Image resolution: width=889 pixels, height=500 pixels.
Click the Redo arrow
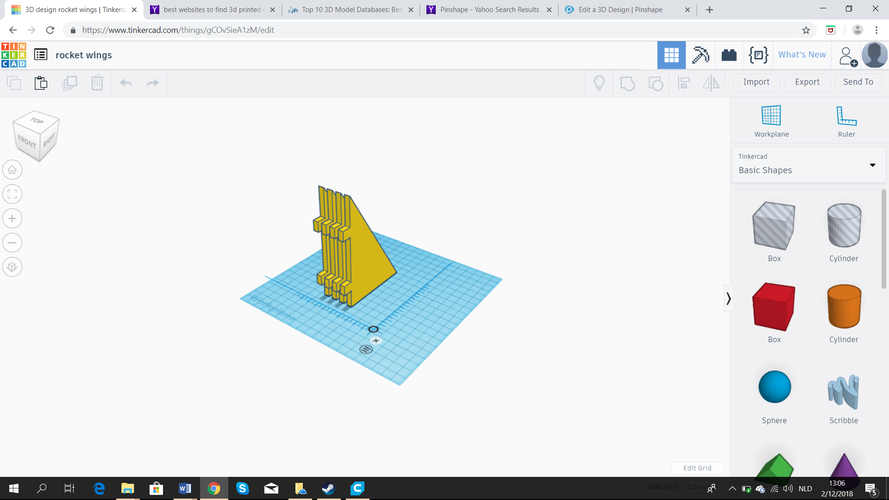click(153, 83)
